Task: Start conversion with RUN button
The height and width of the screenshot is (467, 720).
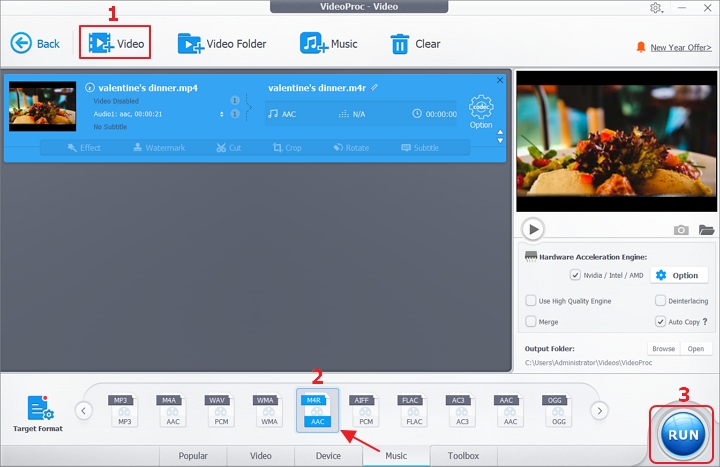Action: (x=683, y=434)
